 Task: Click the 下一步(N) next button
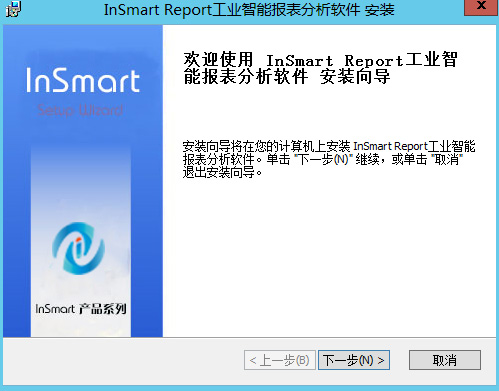tap(354, 360)
